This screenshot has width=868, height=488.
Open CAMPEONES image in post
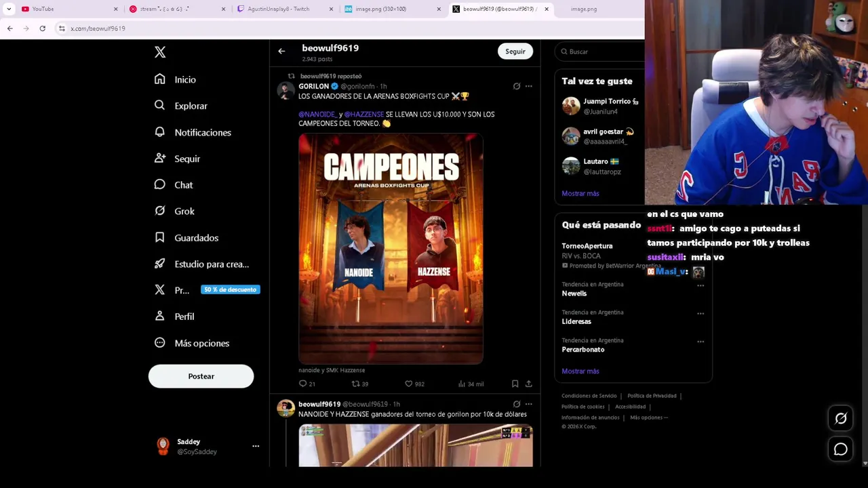point(391,249)
